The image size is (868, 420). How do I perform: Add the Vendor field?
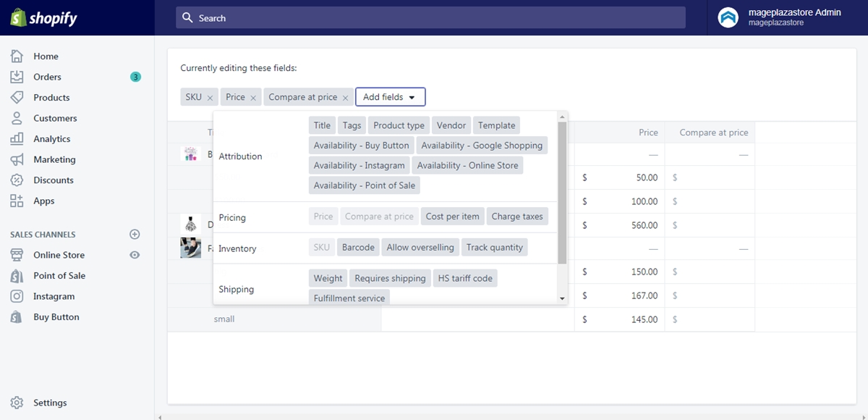point(451,125)
